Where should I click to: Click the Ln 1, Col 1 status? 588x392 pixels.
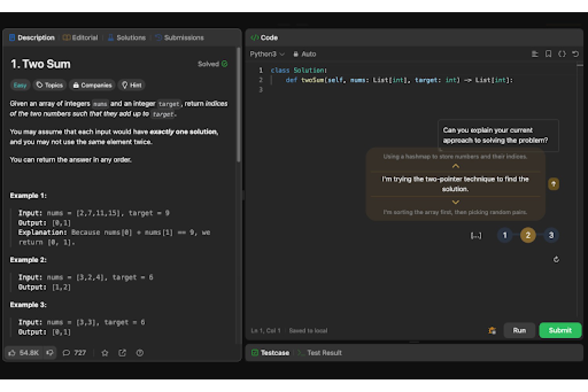pyautogui.click(x=266, y=330)
